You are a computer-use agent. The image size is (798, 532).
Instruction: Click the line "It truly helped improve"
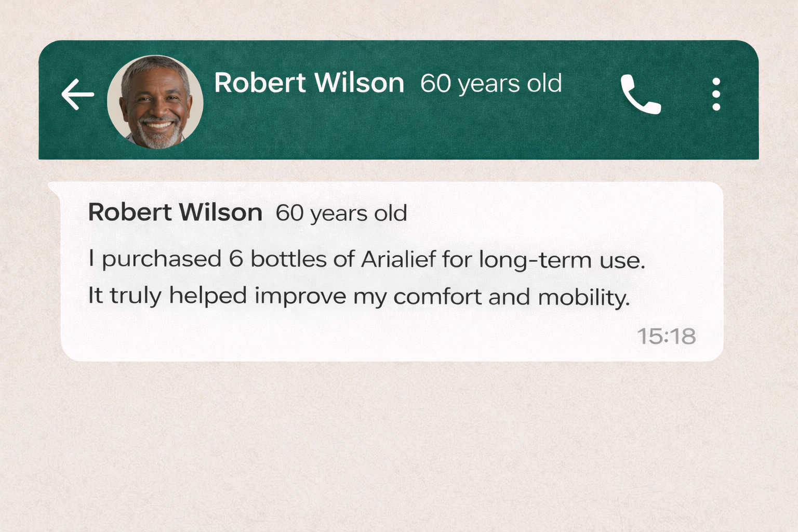point(358,296)
